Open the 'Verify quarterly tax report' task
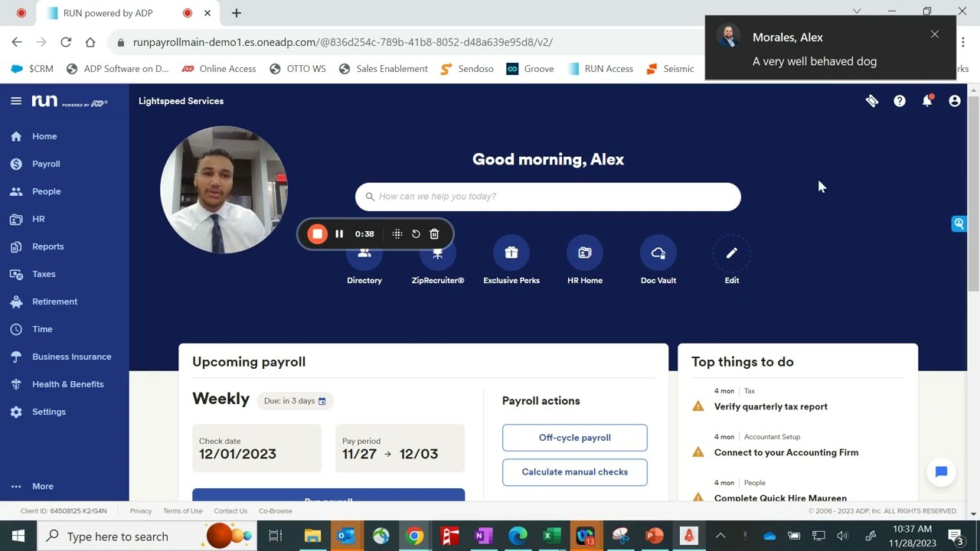This screenshot has height=551, width=980. [770, 406]
